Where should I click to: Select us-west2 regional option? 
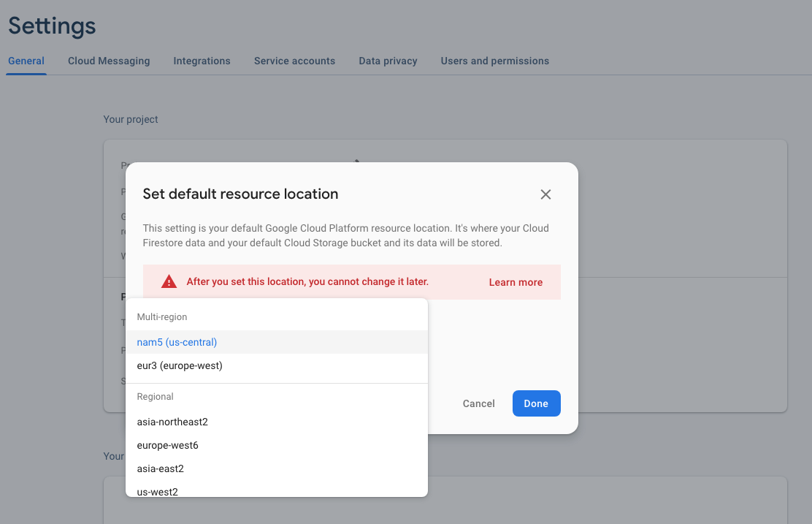[x=277, y=490]
